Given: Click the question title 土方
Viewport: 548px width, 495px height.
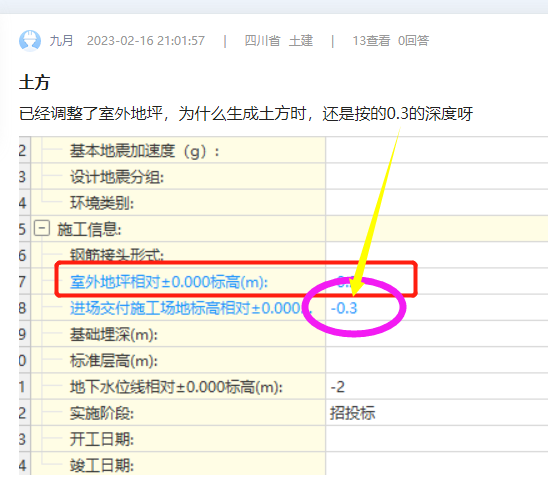Looking at the screenshot, I should tap(34, 83).
